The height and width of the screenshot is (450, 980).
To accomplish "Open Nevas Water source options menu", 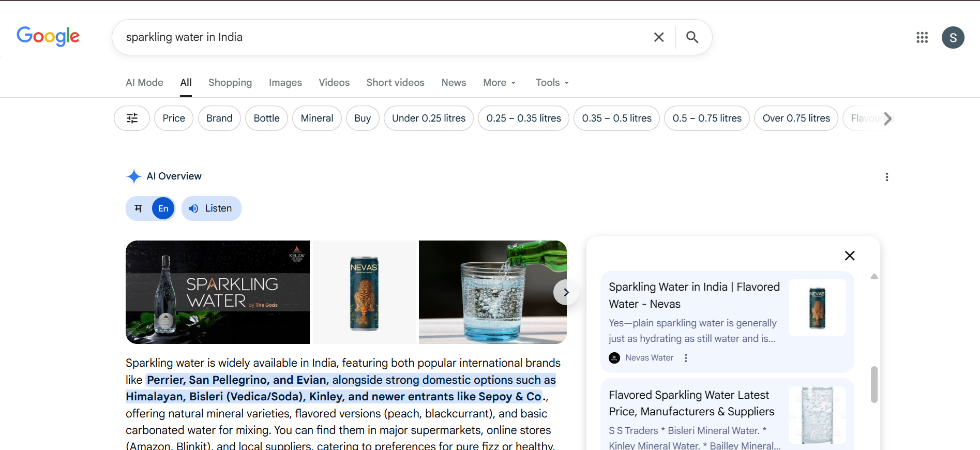I will pos(686,358).
